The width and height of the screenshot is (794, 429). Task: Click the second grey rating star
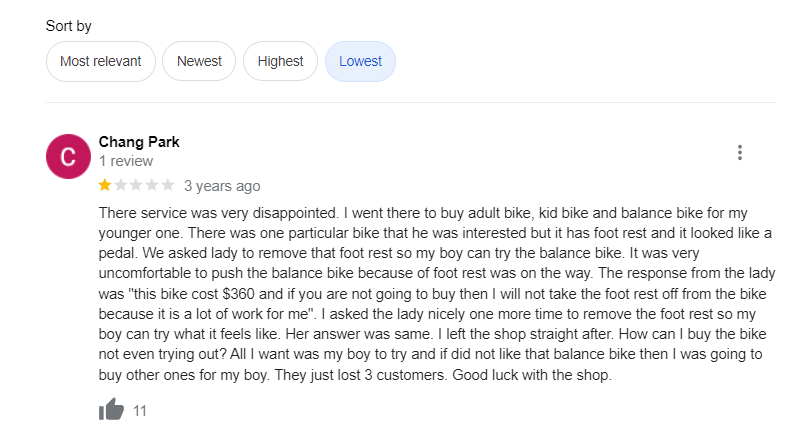pyautogui.click(x=121, y=185)
